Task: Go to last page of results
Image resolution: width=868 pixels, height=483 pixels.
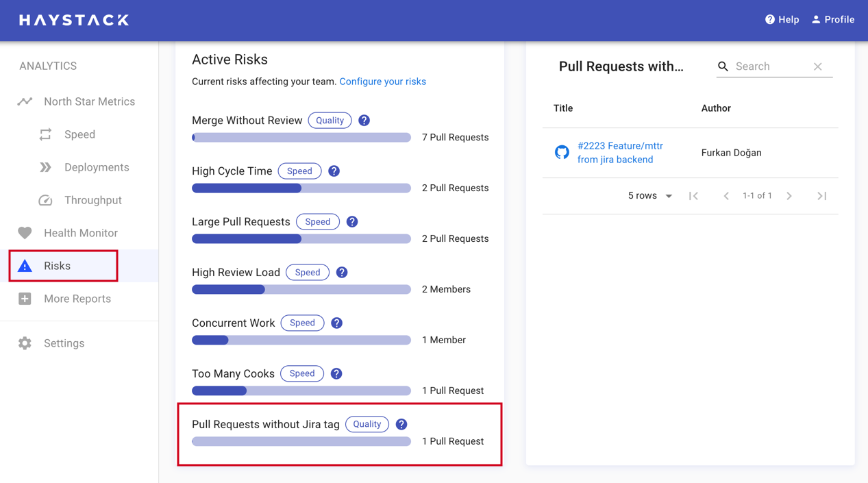Action: tap(822, 196)
